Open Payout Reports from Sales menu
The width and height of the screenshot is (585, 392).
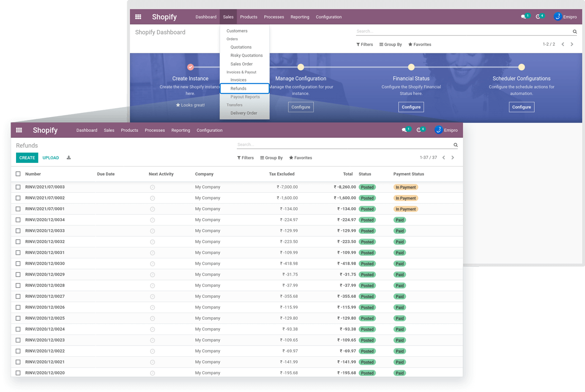coord(245,97)
